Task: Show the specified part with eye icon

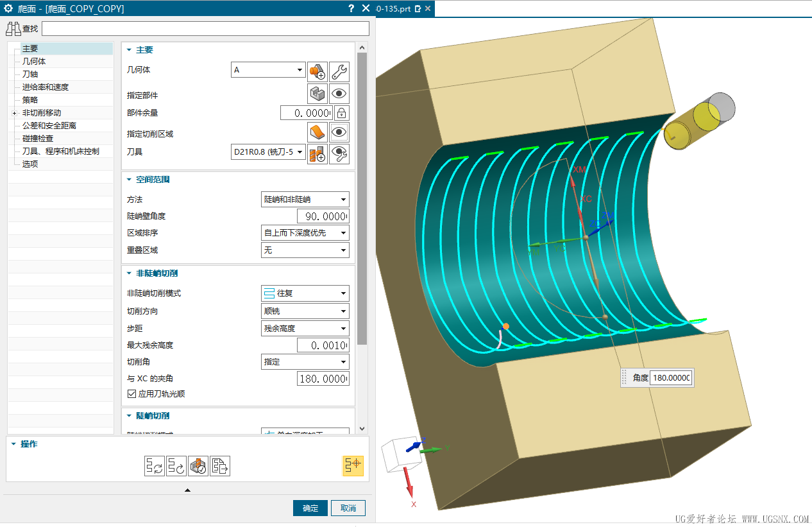Action: coord(339,93)
